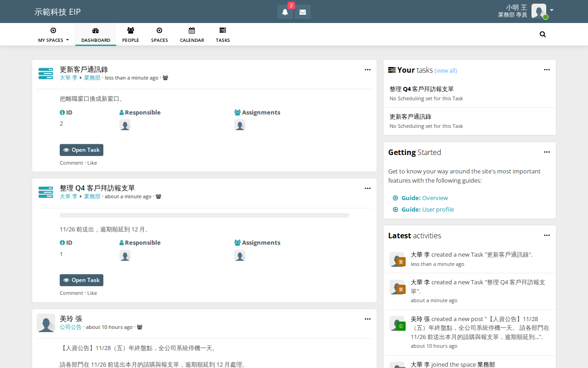
Task: Click task icon of 整理 Q4 客戶拜訪報支單 post
Action: (x=45, y=192)
